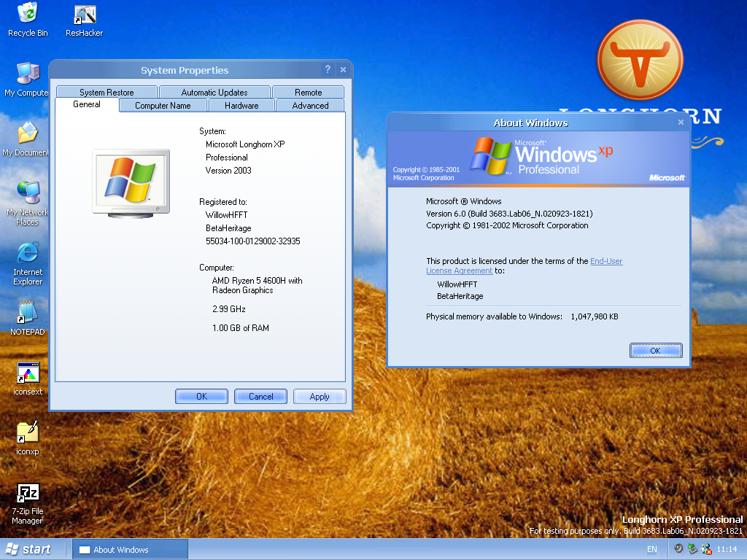The width and height of the screenshot is (747, 560).
Task: Click the About Windows title bar
Action: tap(531, 122)
